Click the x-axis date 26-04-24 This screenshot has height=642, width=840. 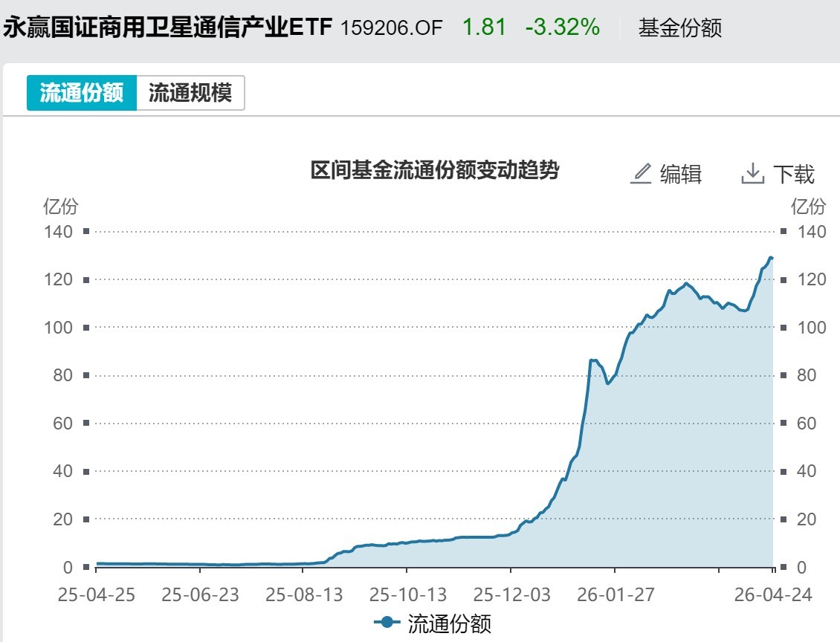click(773, 594)
